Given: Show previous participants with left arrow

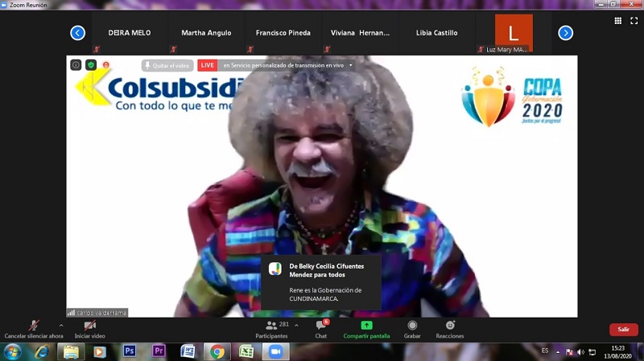Looking at the screenshot, I should (77, 33).
